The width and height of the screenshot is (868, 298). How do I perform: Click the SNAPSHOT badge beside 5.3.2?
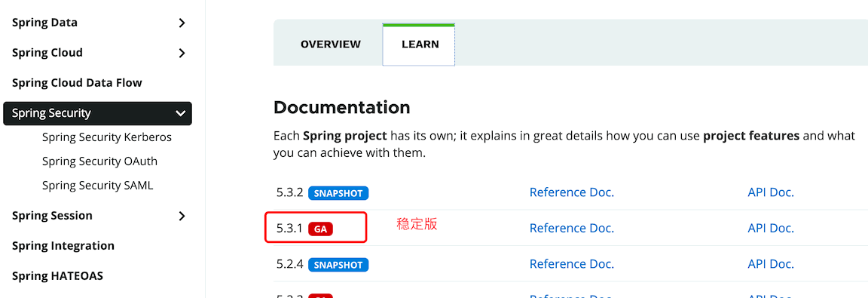(338, 193)
